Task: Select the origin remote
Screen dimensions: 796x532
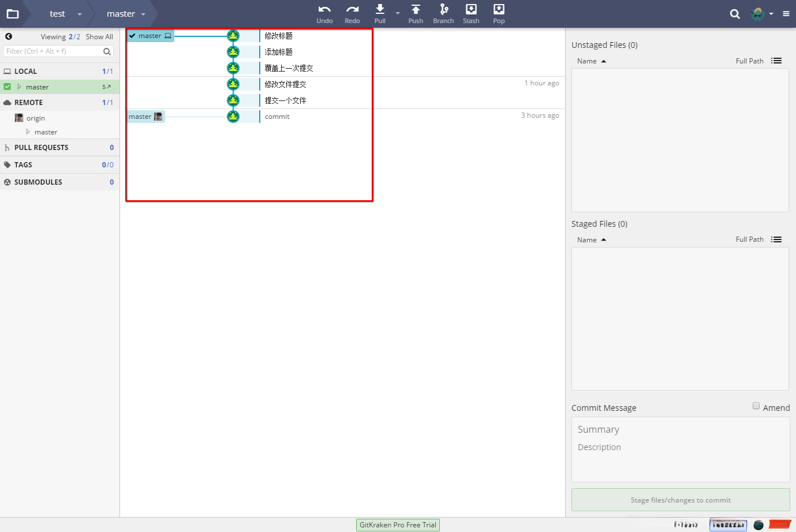Action: (35, 118)
